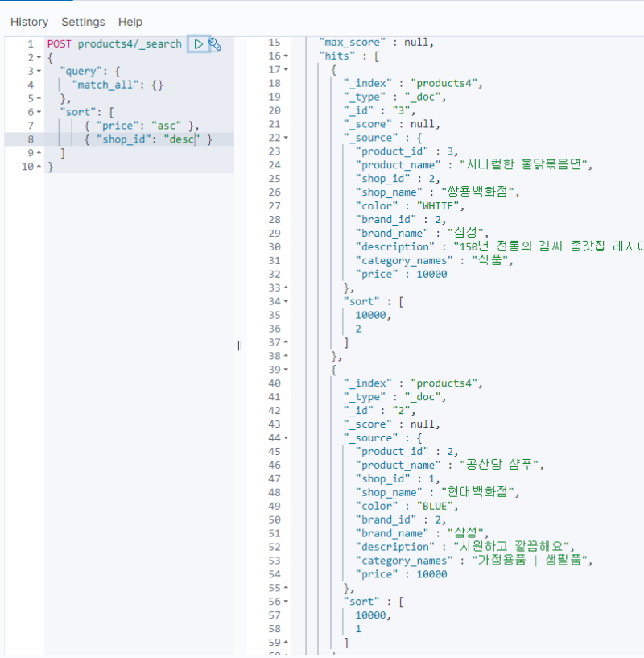This screenshot has width=644, height=658.
Task: Click line number 36 in the output gutter
Action: point(275,329)
